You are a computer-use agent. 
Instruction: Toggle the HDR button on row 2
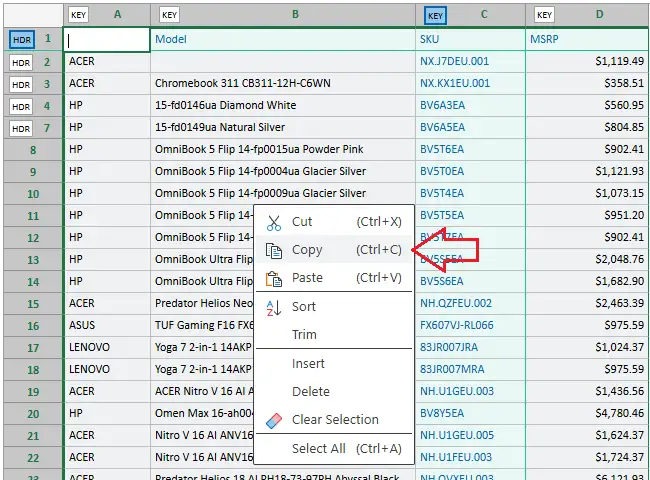click(21, 63)
